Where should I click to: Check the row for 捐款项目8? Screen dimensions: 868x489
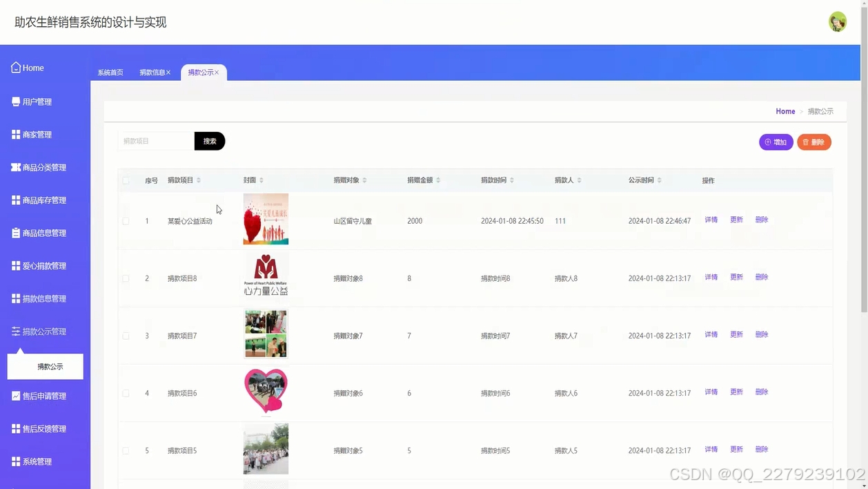(x=126, y=278)
